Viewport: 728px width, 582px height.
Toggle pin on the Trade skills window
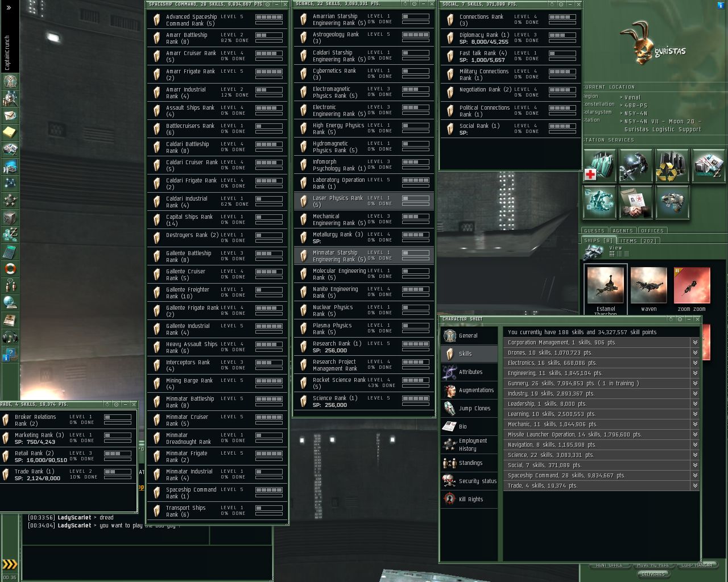point(116,405)
